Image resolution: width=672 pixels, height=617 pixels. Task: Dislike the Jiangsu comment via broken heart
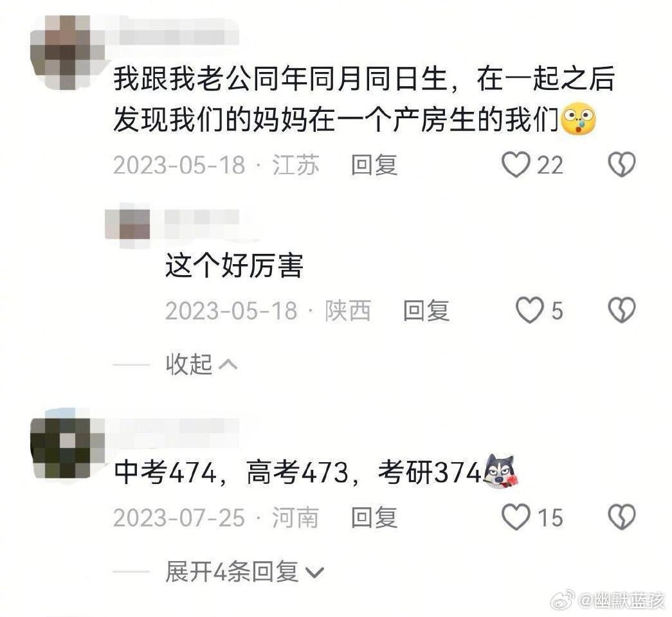click(x=622, y=165)
